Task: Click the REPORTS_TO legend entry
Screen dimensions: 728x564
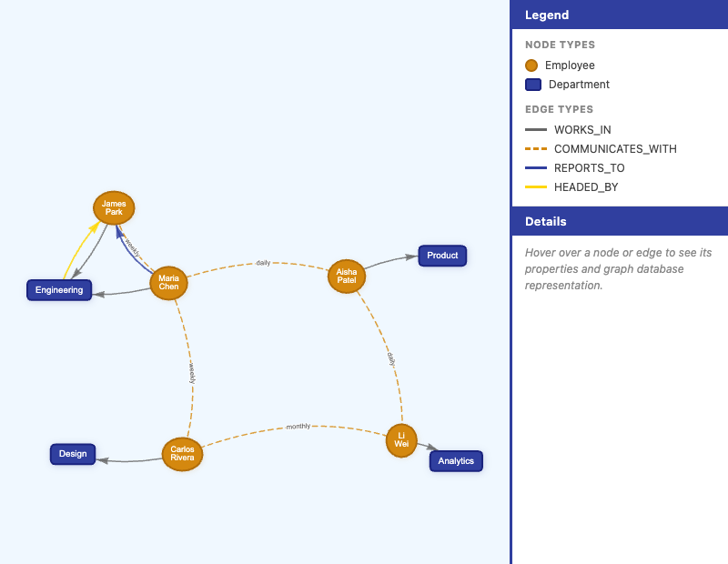Action: point(589,168)
